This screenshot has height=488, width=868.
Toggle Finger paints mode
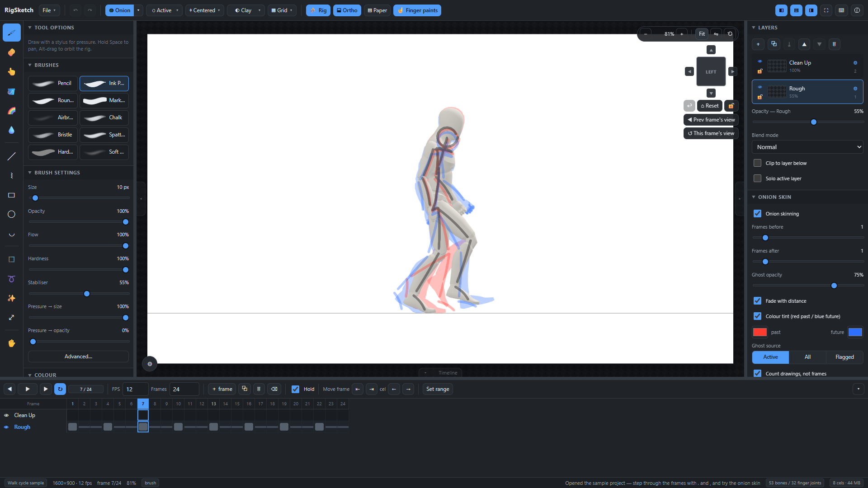(417, 10)
